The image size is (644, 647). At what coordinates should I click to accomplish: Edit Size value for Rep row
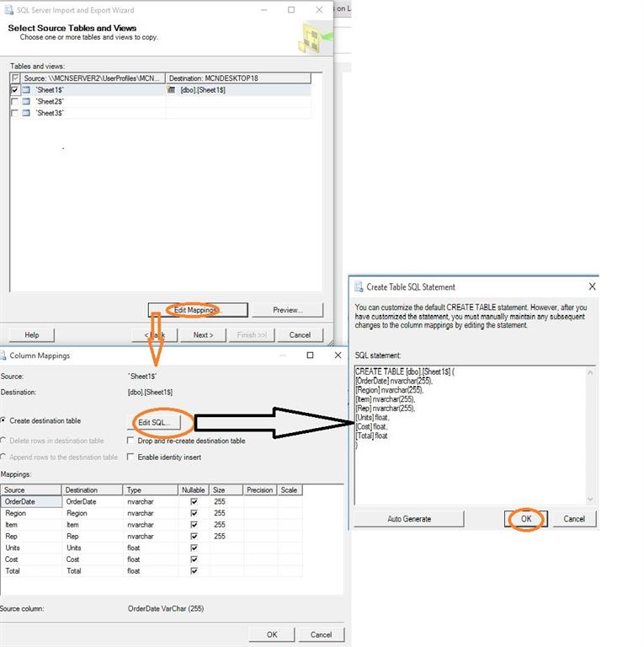(x=226, y=536)
